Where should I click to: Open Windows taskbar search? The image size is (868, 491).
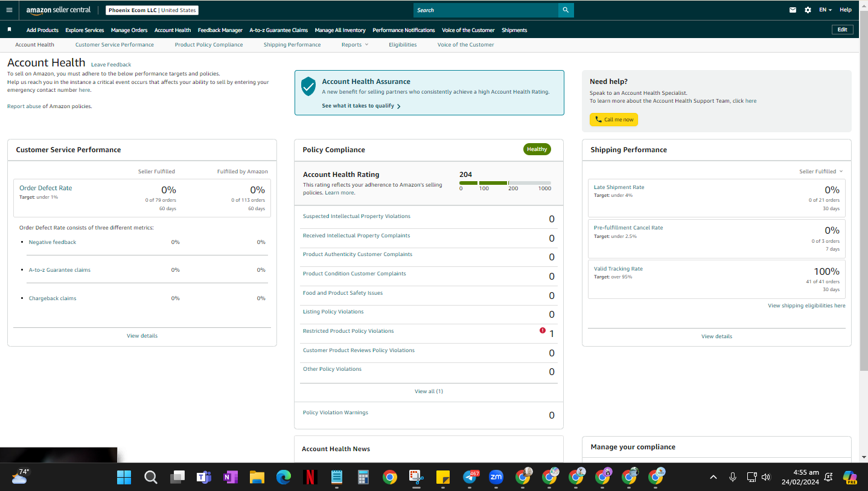tap(151, 477)
